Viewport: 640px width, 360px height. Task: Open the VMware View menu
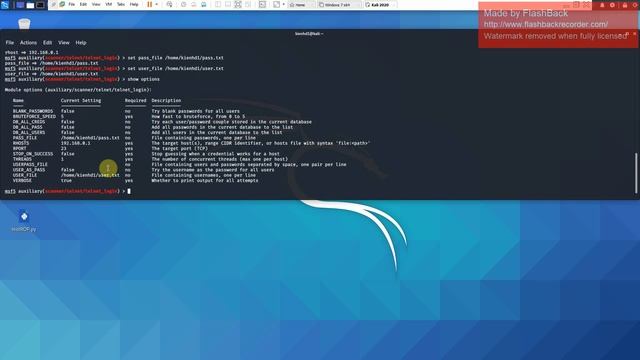click(96, 4)
